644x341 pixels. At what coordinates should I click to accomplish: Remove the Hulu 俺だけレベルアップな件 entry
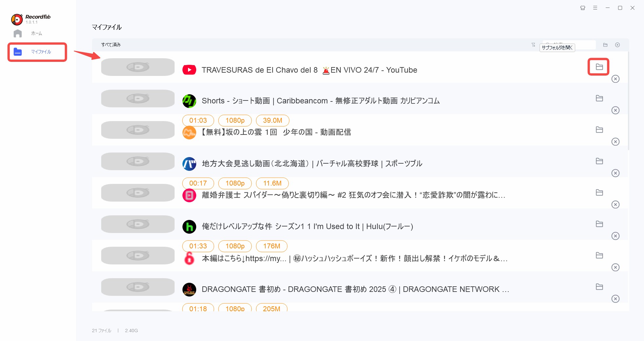616,236
